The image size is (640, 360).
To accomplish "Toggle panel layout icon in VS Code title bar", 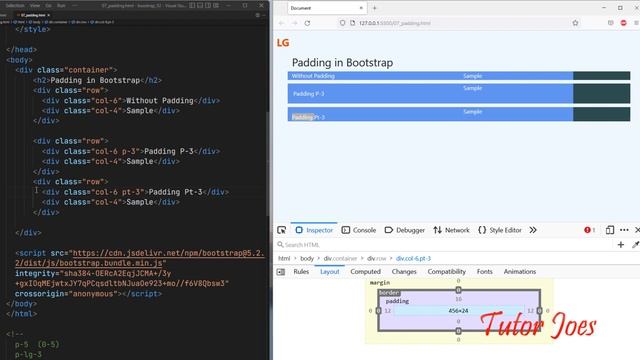I will click(x=200, y=6).
